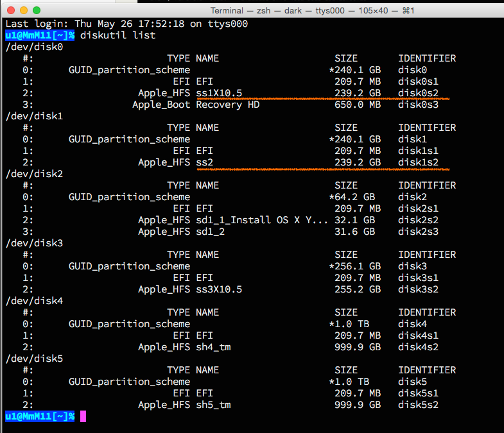Image resolution: width=504 pixels, height=433 pixels.
Task: Zoom Terminal window with the green button
Action: coord(37,10)
